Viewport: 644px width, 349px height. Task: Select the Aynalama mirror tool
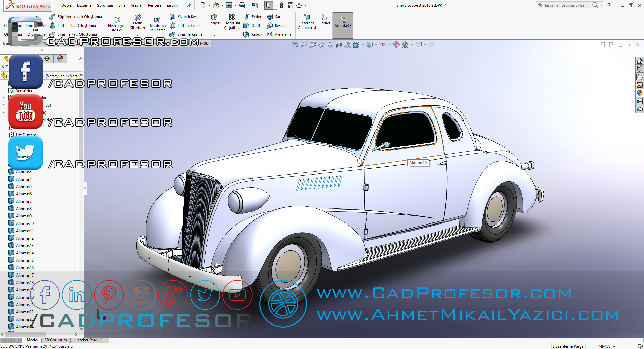pyautogui.click(x=279, y=34)
